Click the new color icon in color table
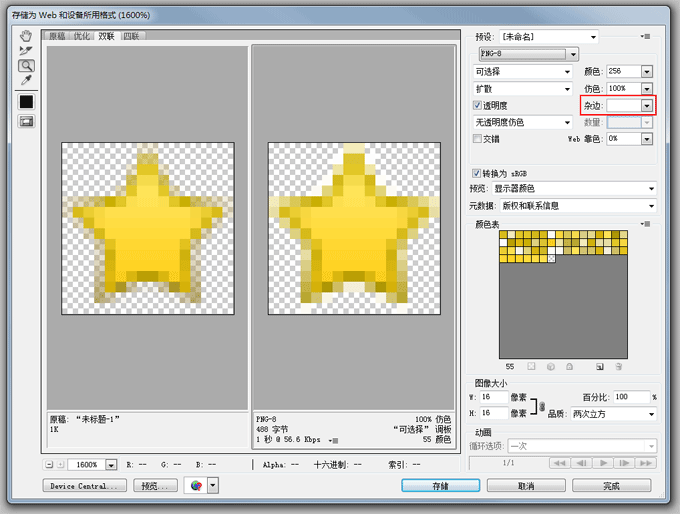Viewport: 680px width, 514px height. click(x=600, y=367)
